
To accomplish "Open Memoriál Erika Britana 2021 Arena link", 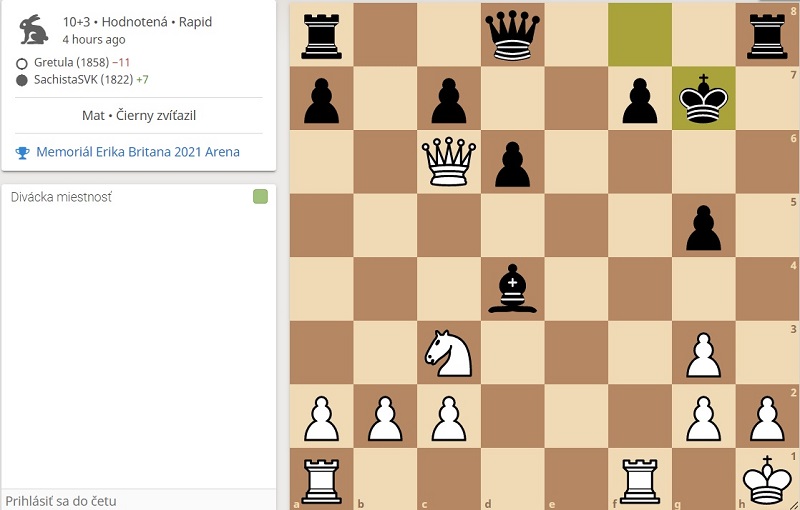I will 138,152.
